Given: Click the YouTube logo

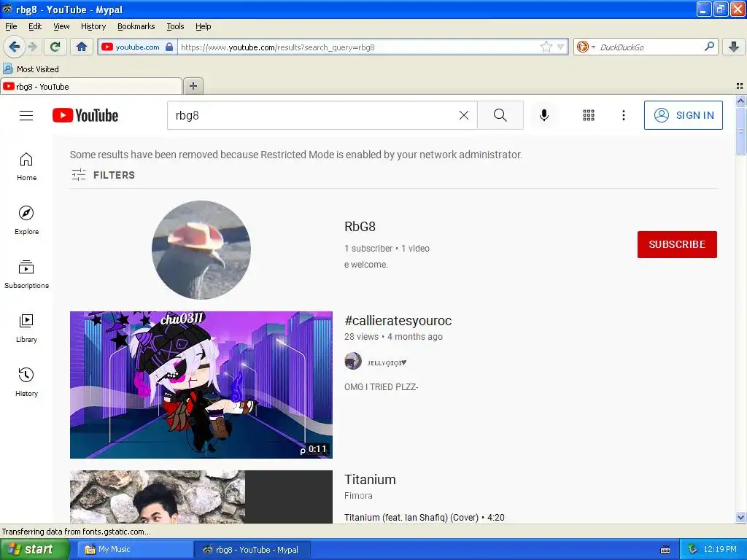Looking at the screenshot, I should pos(85,115).
